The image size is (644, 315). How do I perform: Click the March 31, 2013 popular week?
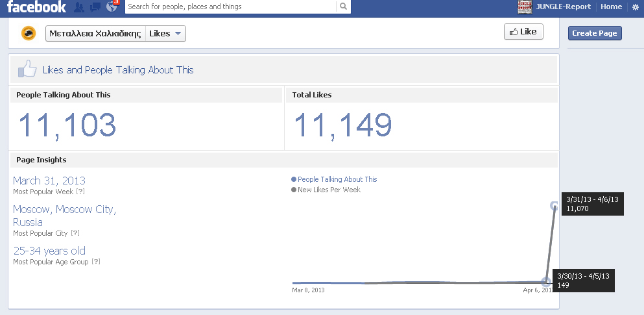(x=49, y=181)
